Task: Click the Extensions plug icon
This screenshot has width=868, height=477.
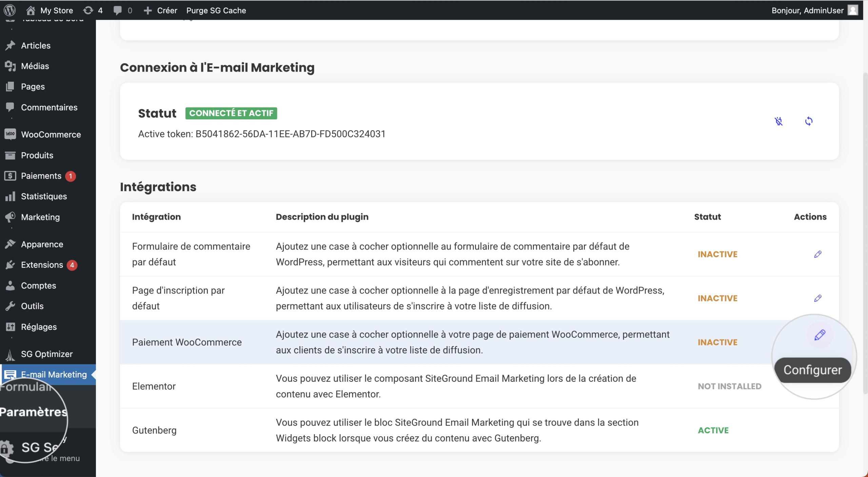Action: pos(10,265)
